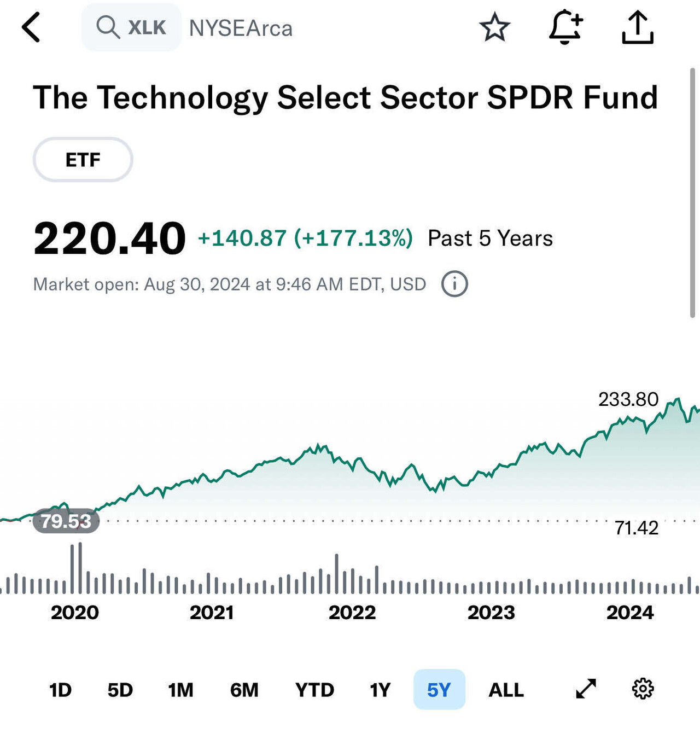Select the 1Y time range

pyautogui.click(x=380, y=690)
